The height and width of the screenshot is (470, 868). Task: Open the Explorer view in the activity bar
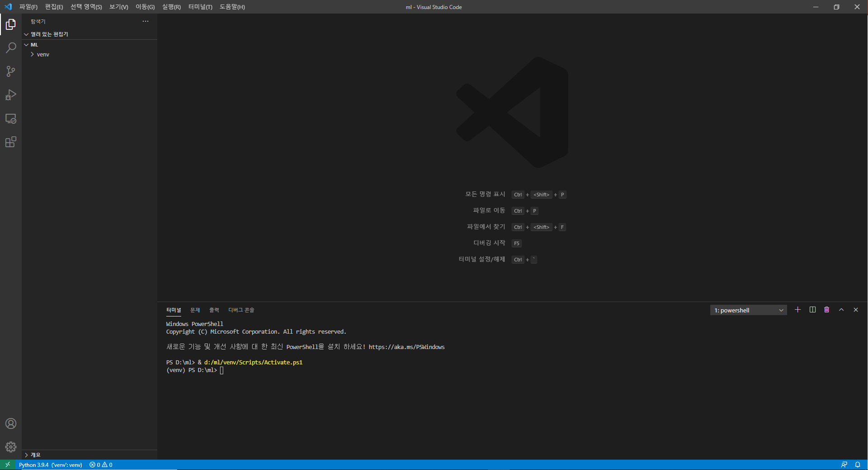(11, 24)
